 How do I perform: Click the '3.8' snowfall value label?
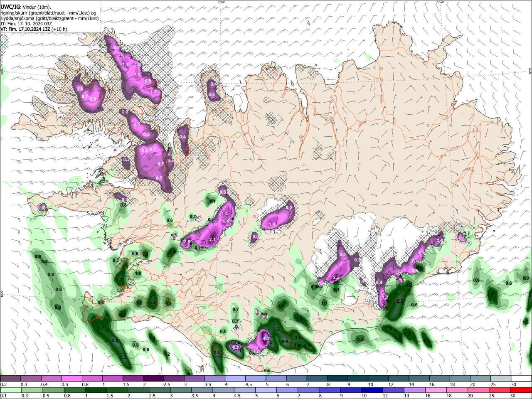(80, 89)
